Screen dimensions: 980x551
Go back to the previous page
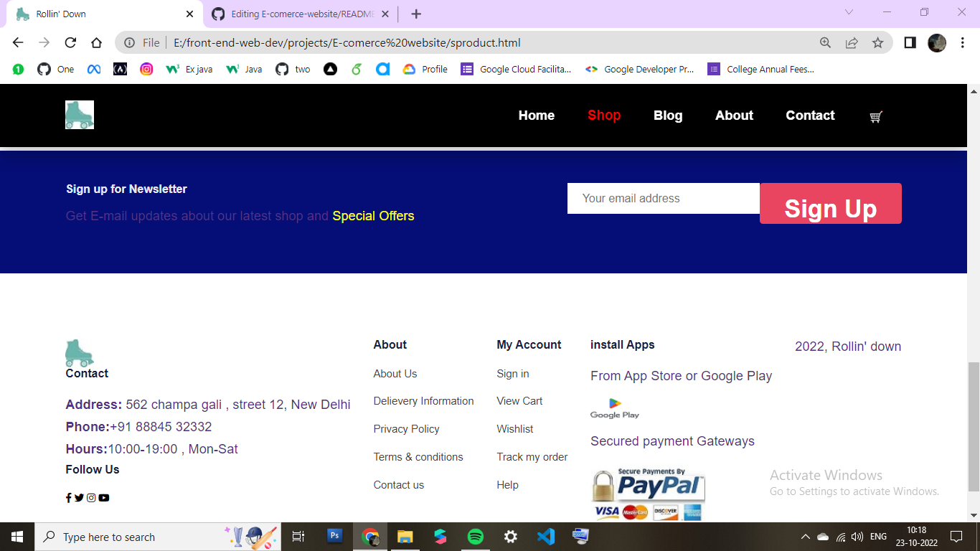click(19, 43)
